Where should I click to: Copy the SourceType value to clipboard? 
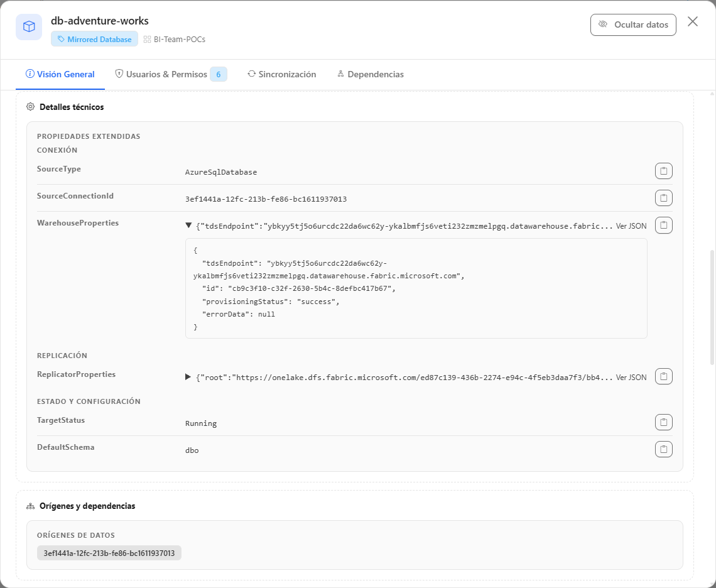663,171
